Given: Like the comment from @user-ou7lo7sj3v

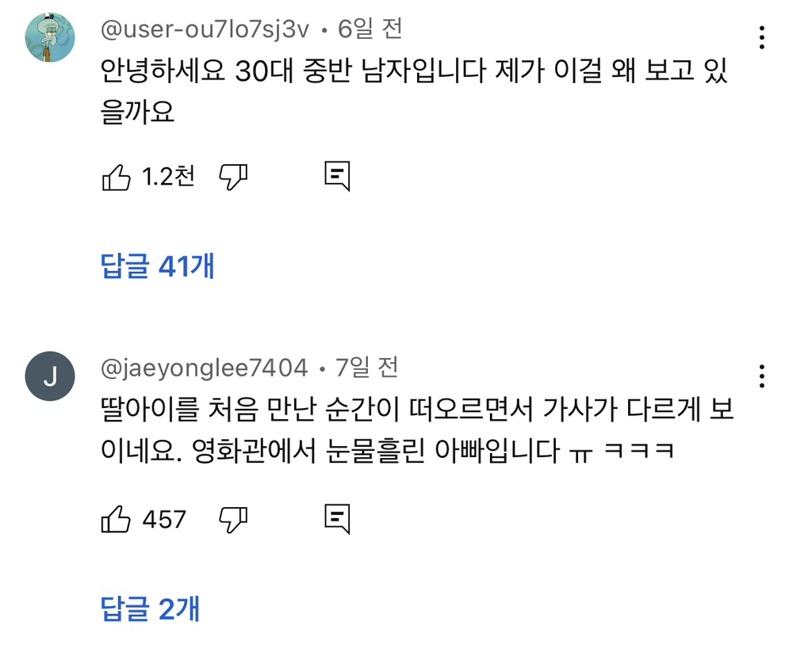Looking at the screenshot, I should [x=117, y=177].
